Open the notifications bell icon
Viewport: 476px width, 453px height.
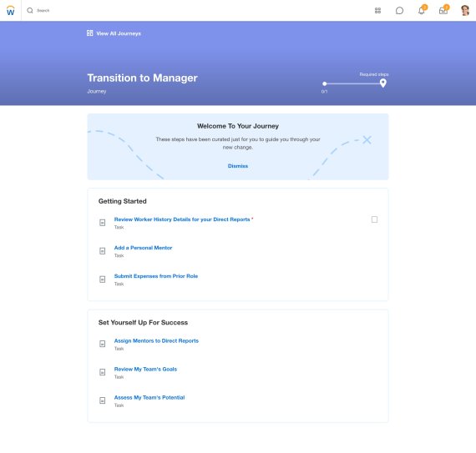(x=422, y=11)
